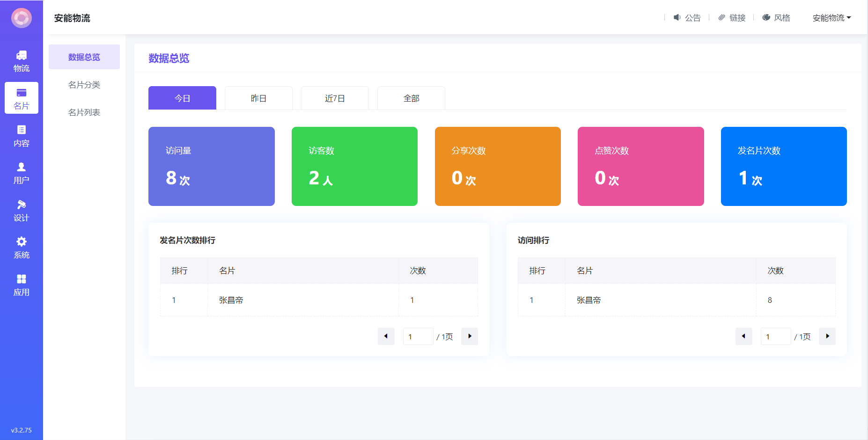Open 名片分类 in the submenu
Image resolution: width=868 pixels, height=440 pixels.
point(84,85)
